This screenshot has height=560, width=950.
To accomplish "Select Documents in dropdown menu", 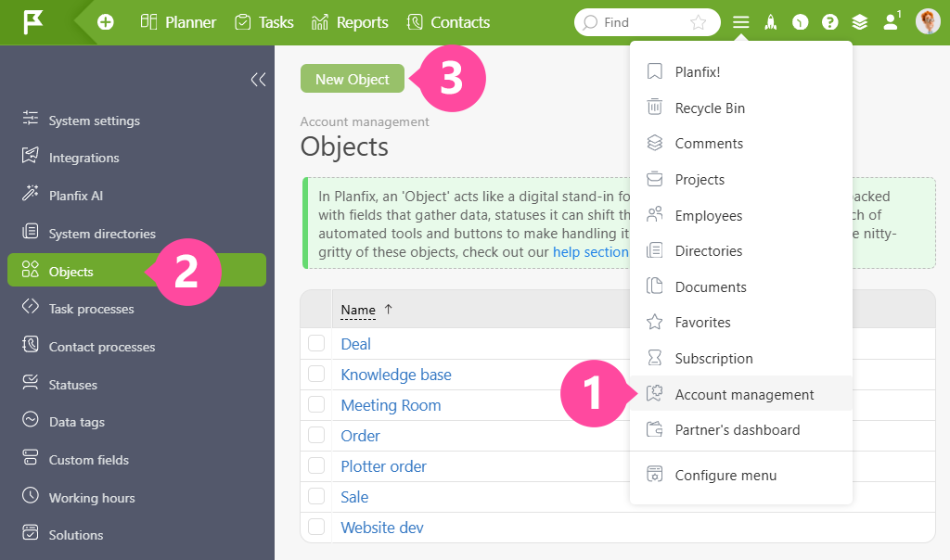I will (741, 287).
